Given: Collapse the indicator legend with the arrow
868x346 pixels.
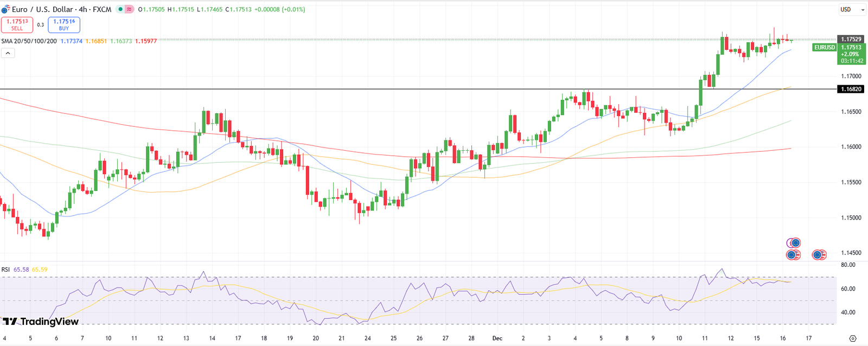Looking at the screenshot, I should click(8, 53).
